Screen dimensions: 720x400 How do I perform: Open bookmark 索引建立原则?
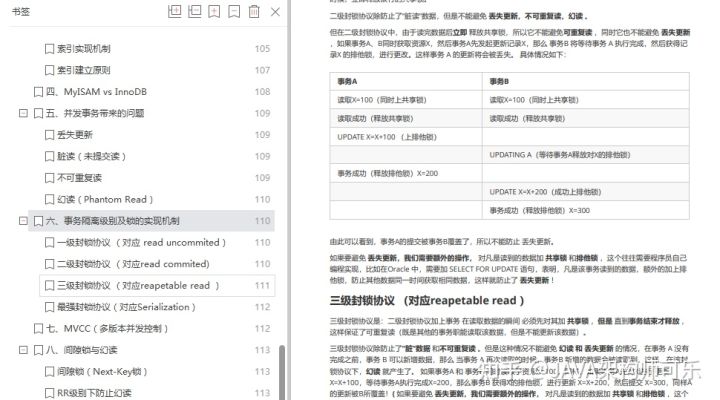[84, 70]
